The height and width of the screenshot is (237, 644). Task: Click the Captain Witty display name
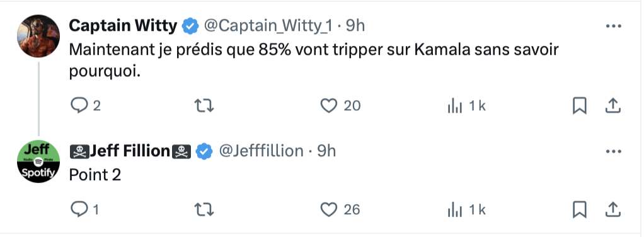pyautogui.click(x=123, y=26)
